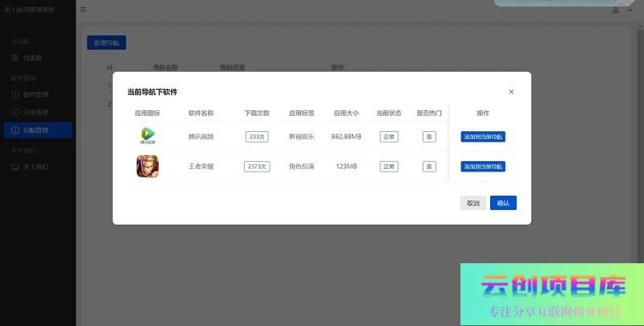Click the 王者荣耀 app icon
The width and height of the screenshot is (644, 326).
147,167
